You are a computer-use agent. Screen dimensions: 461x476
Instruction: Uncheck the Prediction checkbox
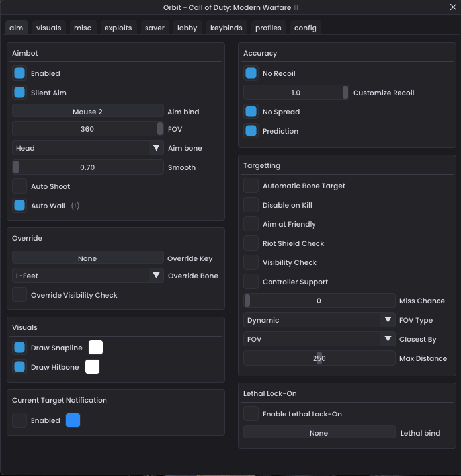click(251, 130)
